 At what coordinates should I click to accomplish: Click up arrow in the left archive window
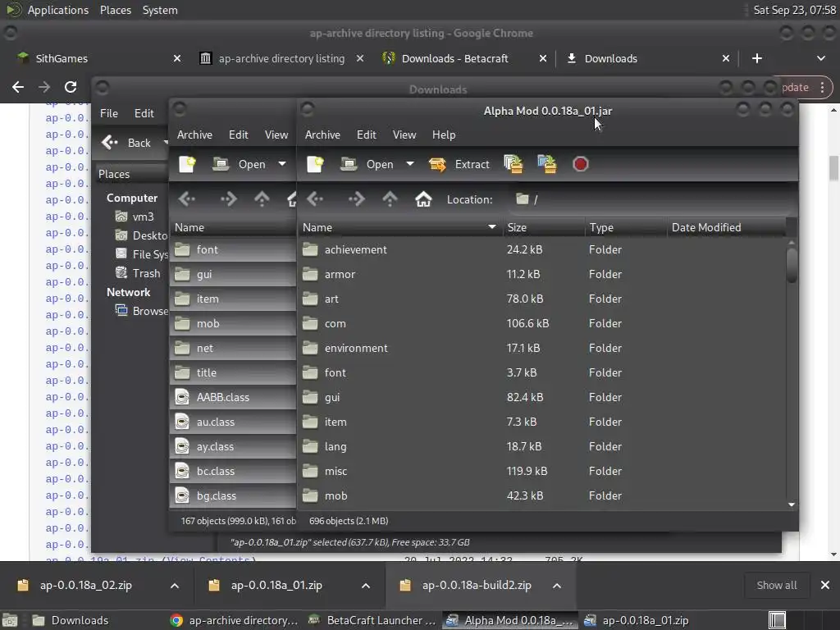coord(262,200)
